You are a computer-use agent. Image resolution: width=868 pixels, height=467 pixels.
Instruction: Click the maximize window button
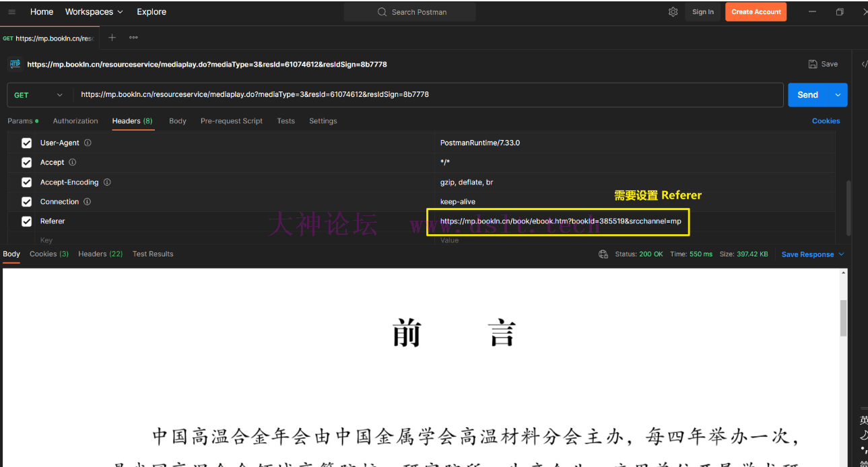[840, 11]
